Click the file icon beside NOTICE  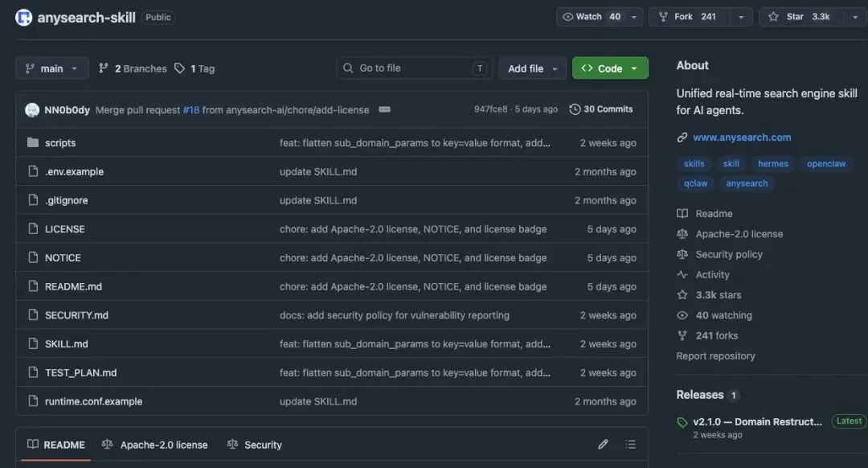click(33, 257)
